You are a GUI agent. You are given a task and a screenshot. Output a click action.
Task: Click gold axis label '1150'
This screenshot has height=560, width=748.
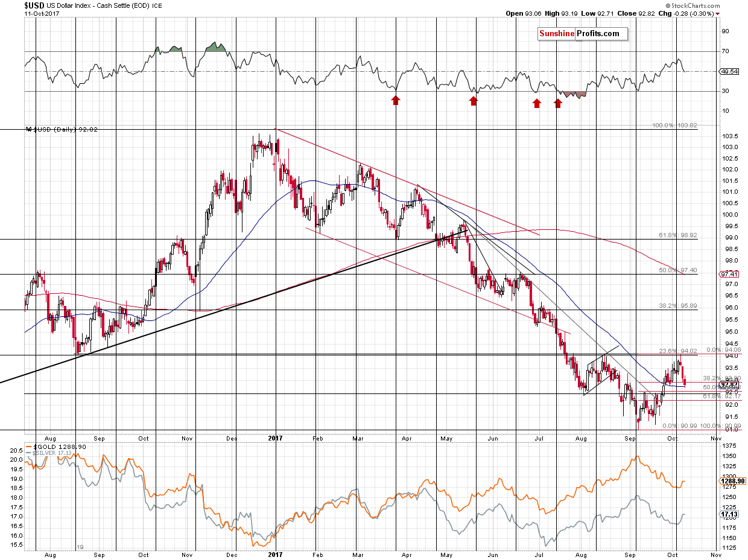click(x=730, y=538)
